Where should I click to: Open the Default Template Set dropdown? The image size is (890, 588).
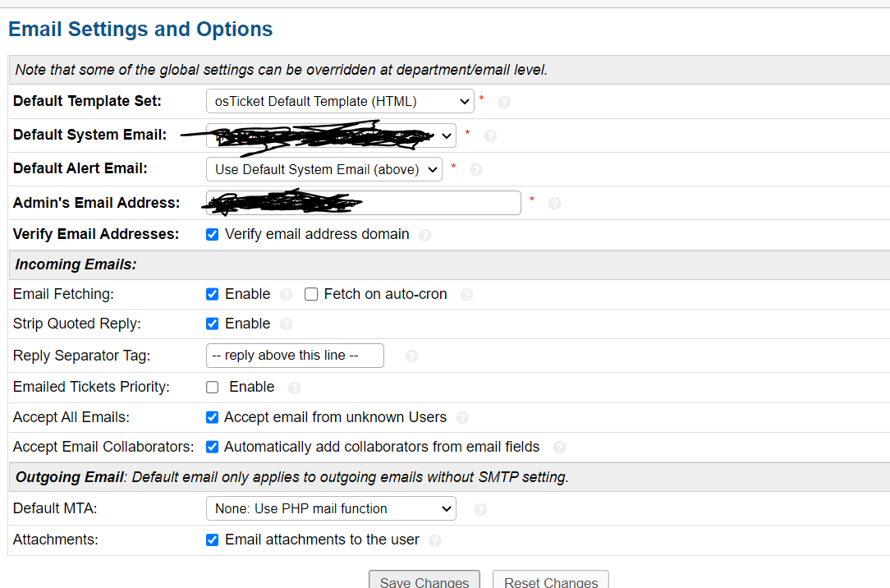click(339, 102)
